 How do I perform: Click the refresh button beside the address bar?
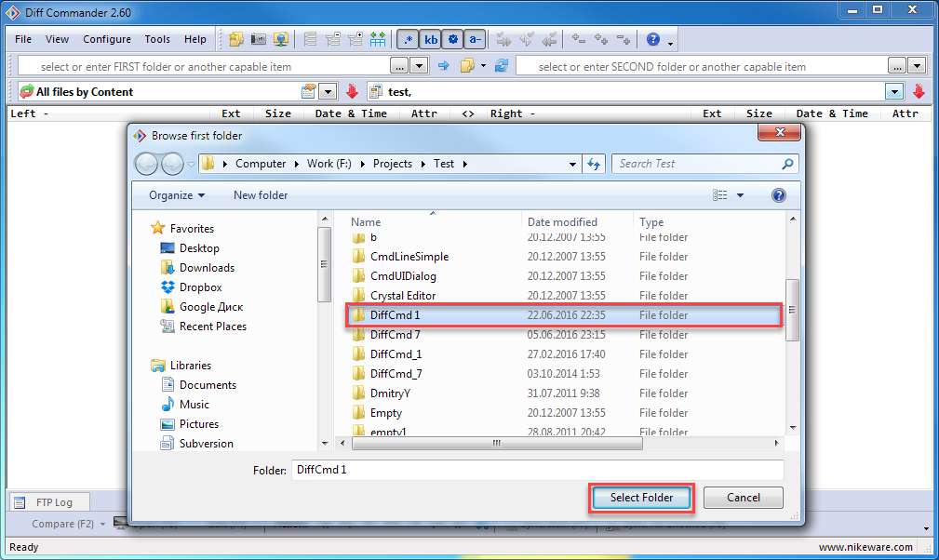[595, 164]
